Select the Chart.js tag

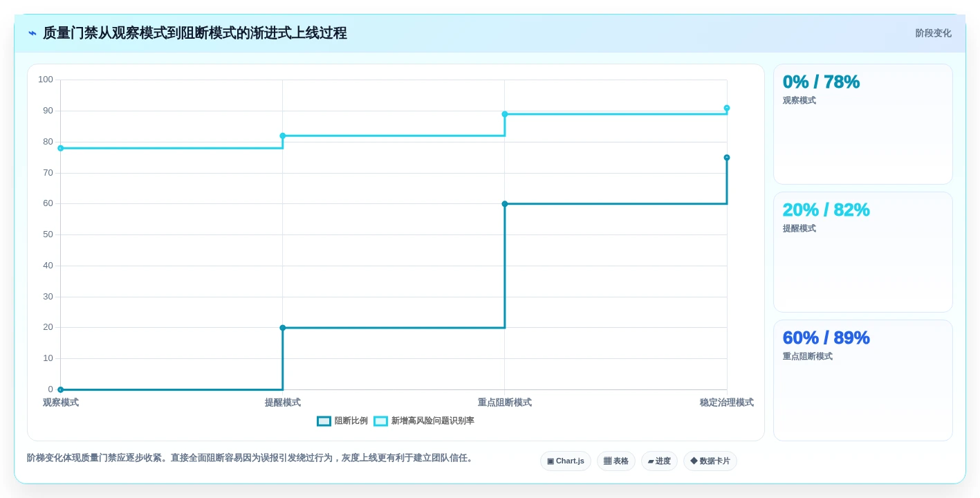click(566, 461)
